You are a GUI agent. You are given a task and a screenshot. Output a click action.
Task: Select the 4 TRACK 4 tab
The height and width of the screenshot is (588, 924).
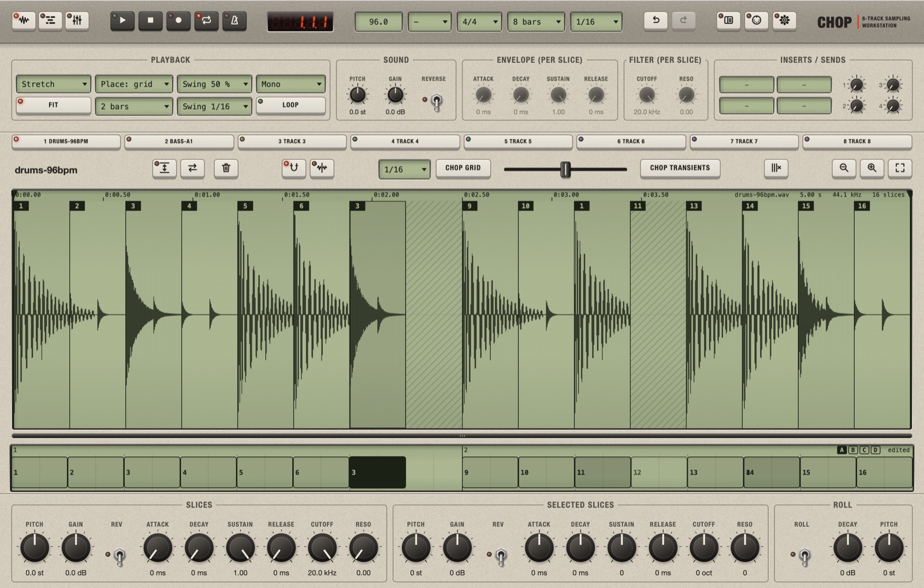pyautogui.click(x=405, y=142)
